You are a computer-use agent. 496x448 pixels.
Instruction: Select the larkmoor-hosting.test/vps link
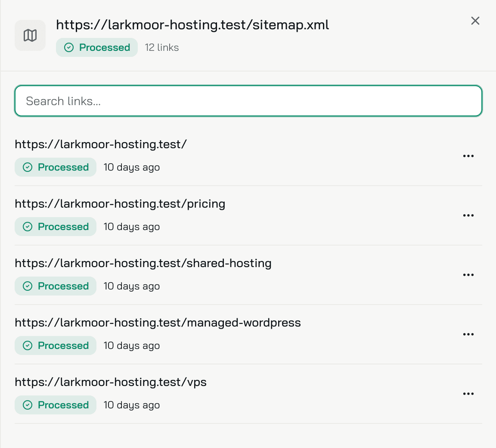(111, 382)
